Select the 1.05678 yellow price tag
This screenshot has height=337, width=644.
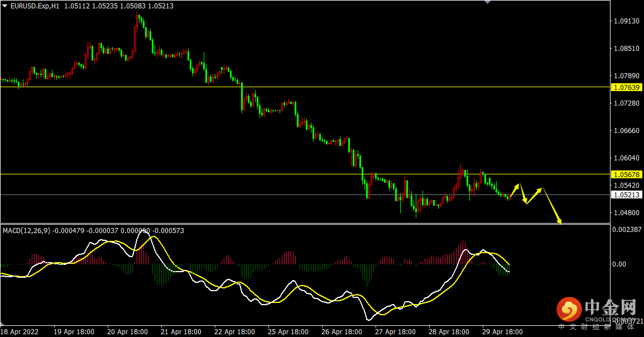click(627, 175)
